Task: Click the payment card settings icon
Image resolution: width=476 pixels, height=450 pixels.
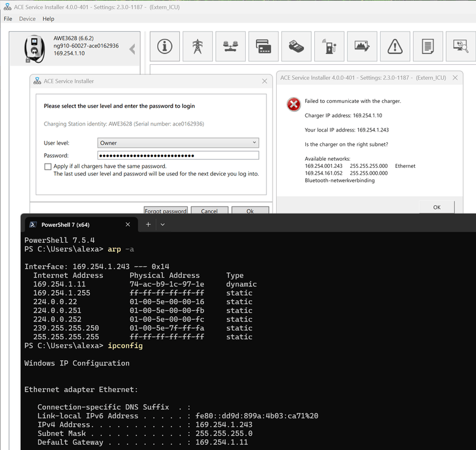Action: pos(264,46)
